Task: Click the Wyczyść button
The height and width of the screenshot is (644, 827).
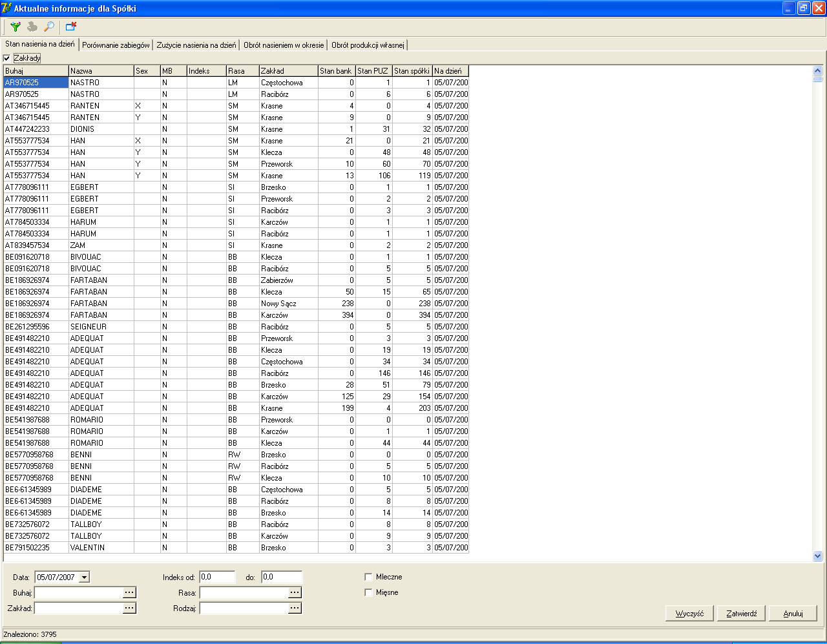Action: click(x=689, y=613)
